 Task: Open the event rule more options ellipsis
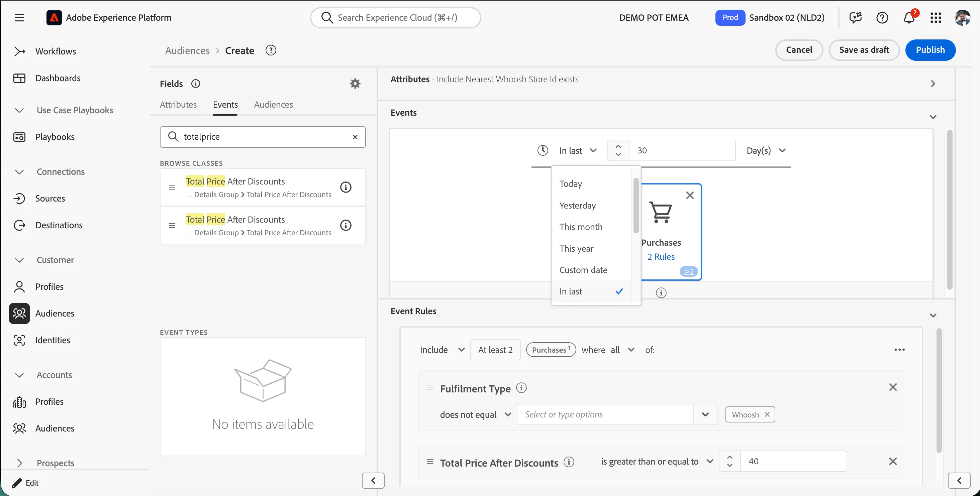(899, 350)
